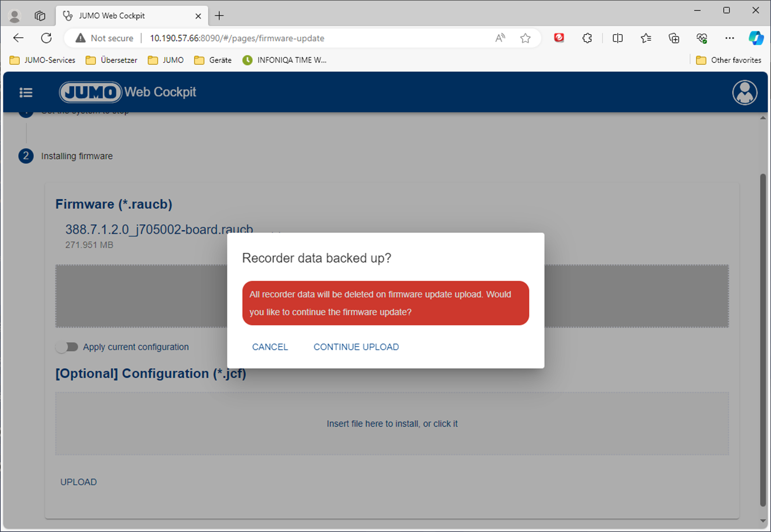Open the JUMO-Services bookmarks folder

pos(43,60)
